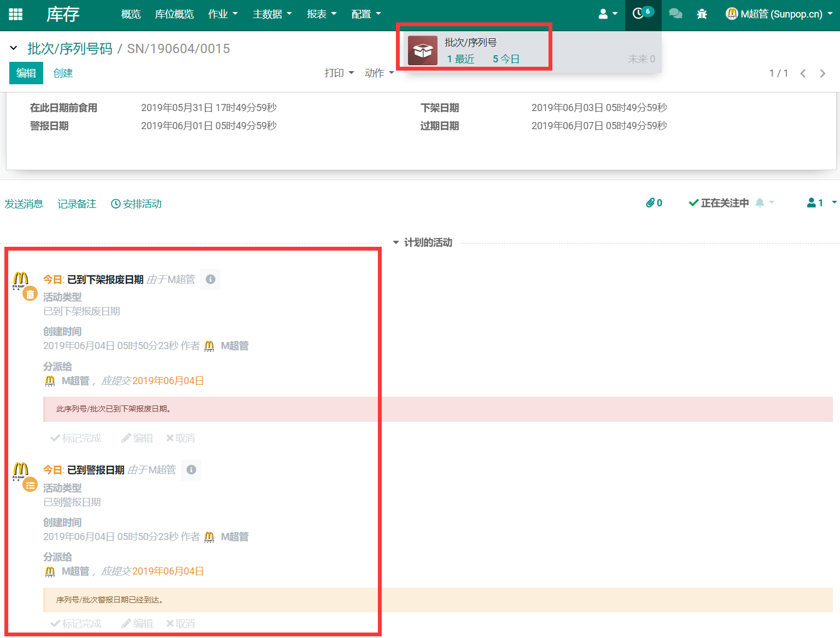Open the 报表 menu
Screen dimensions: 840x638
coord(322,14)
